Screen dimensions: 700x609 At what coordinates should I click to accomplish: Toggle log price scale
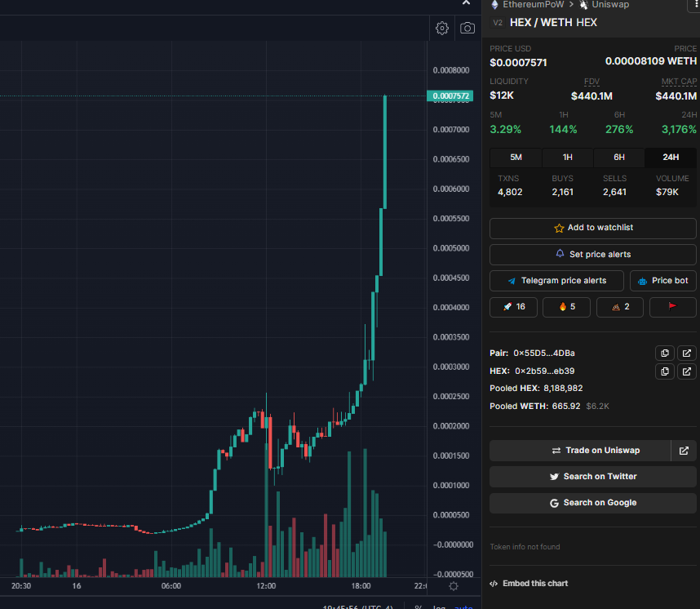(x=439, y=607)
